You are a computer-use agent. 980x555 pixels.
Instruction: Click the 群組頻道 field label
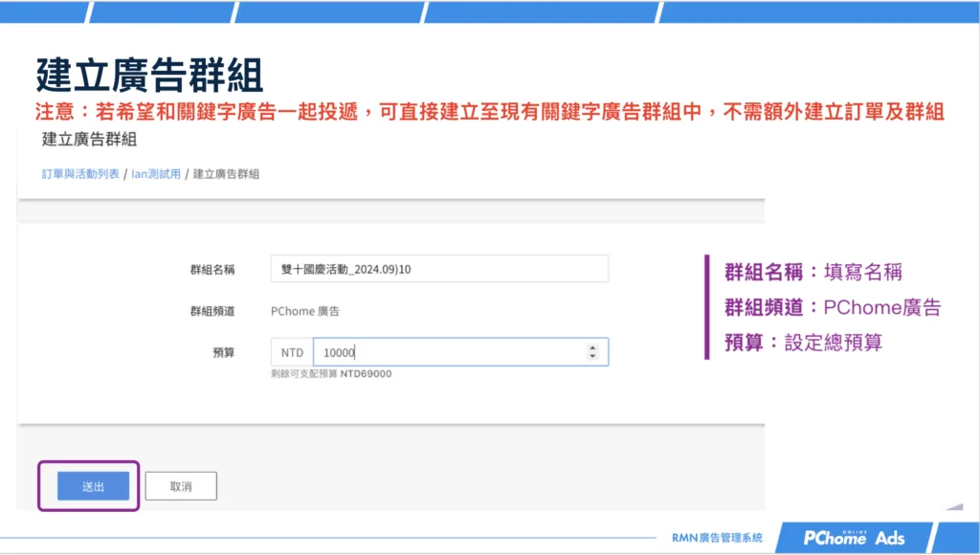pyautogui.click(x=212, y=311)
